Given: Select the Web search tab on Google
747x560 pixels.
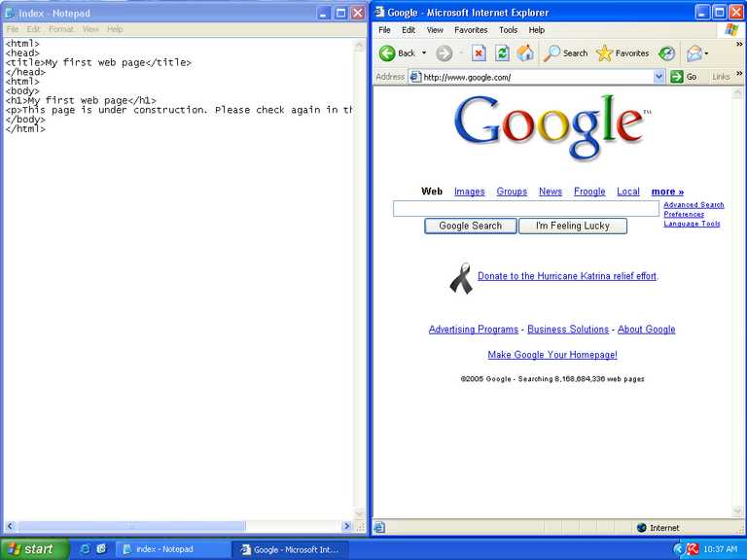Looking at the screenshot, I should click(432, 192).
